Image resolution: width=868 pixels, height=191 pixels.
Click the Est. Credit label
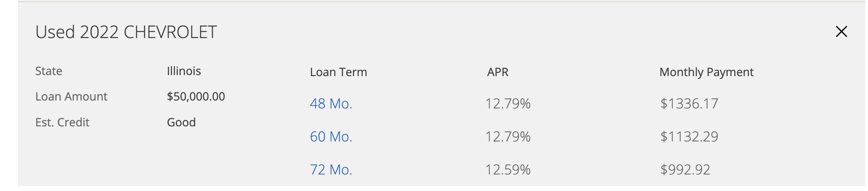click(62, 122)
